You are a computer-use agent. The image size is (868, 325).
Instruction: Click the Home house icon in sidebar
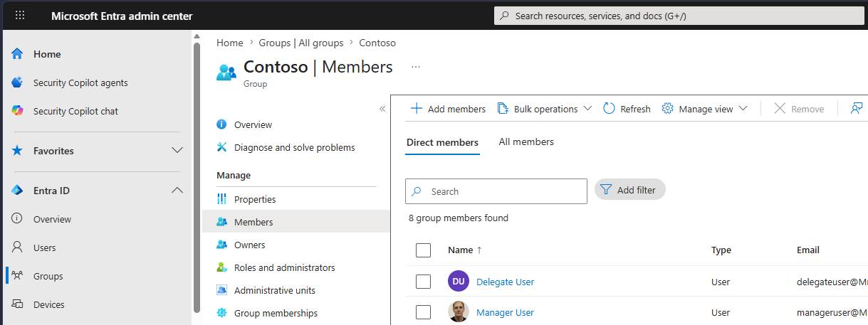click(18, 54)
